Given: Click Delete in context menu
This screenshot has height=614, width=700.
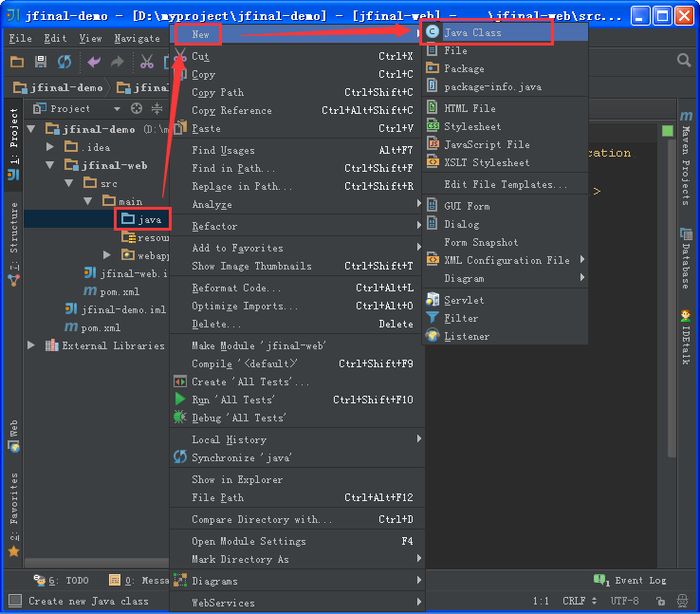Looking at the screenshot, I should [297, 324].
